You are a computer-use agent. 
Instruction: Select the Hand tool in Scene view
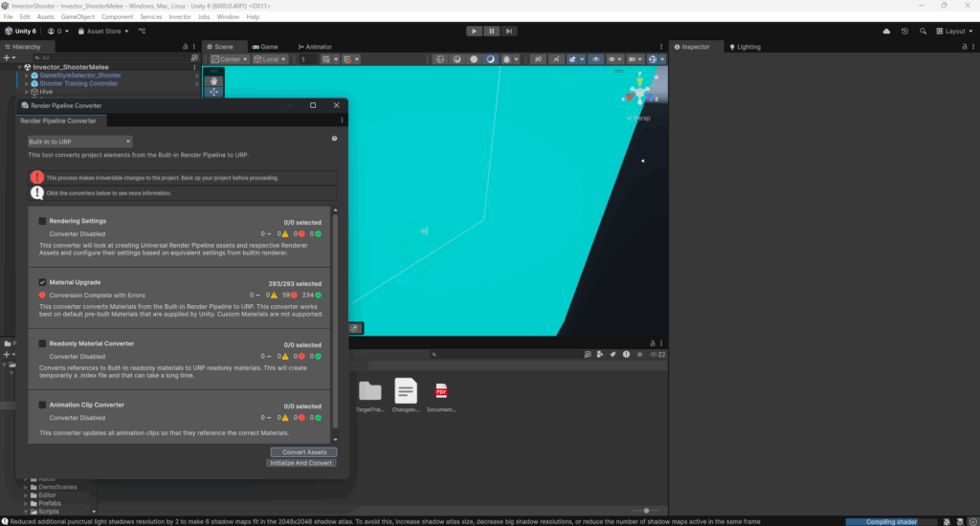214,80
